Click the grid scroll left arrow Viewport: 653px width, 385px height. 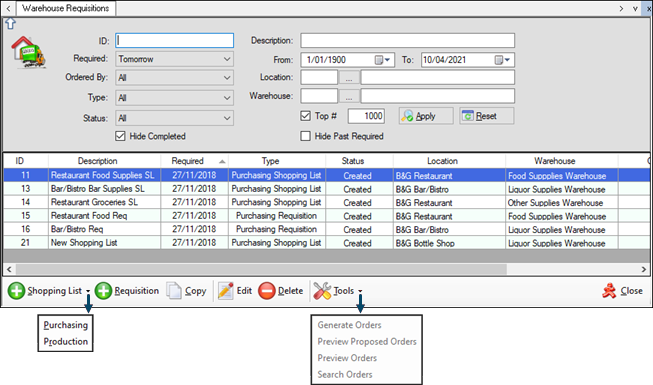9,269
